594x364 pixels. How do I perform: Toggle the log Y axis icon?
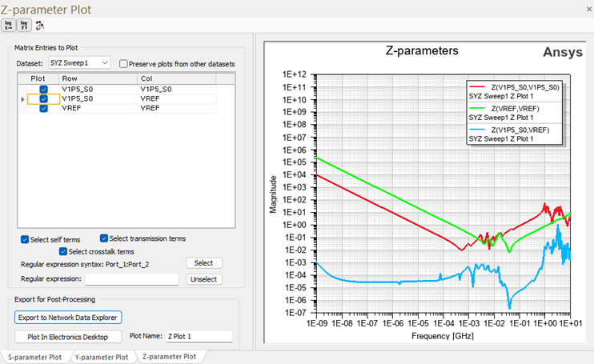click(x=23, y=25)
